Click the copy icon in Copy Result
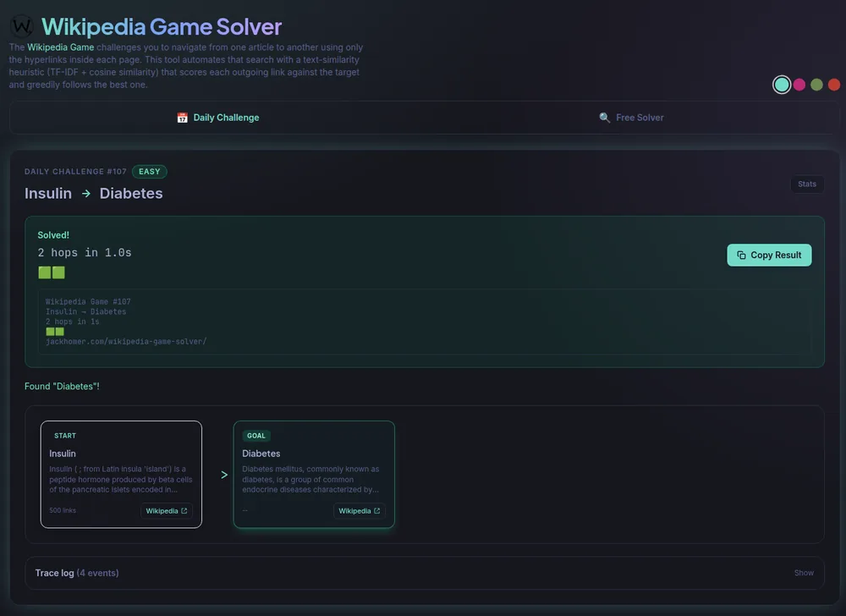846x616 pixels. (741, 256)
